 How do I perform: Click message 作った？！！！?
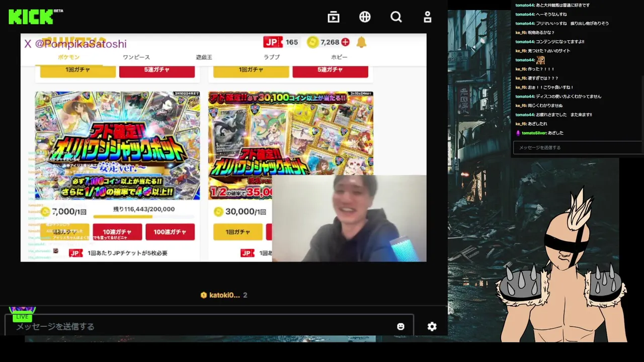541,69
